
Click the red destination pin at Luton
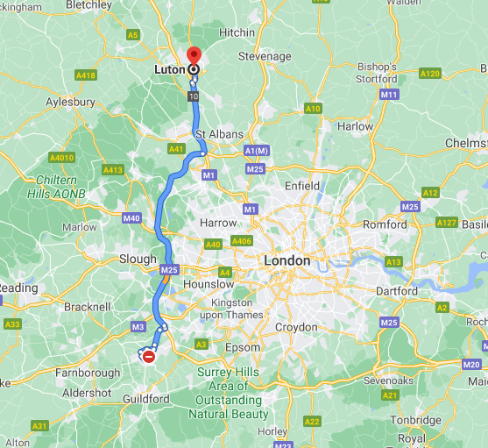tap(194, 55)
